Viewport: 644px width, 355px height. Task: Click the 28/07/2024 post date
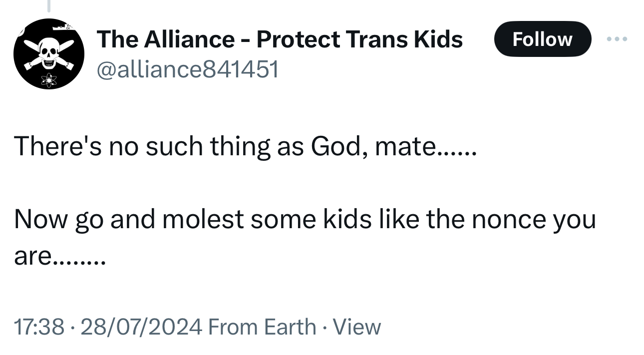point(141,327)
